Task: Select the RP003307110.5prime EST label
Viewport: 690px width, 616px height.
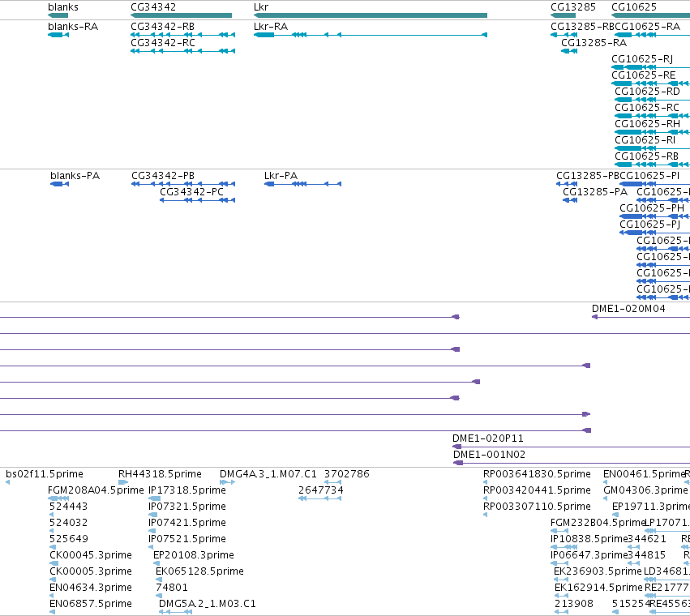Action: [x=537, y=507]
